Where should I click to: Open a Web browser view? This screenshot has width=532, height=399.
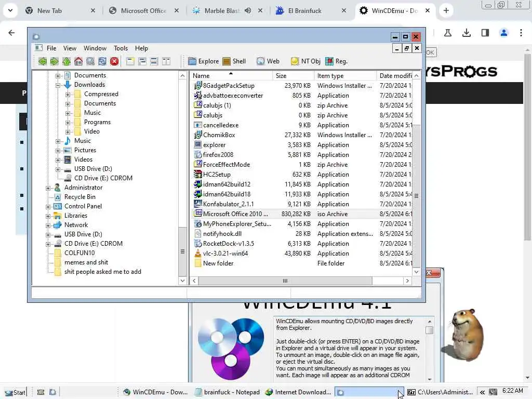[268, 61]
